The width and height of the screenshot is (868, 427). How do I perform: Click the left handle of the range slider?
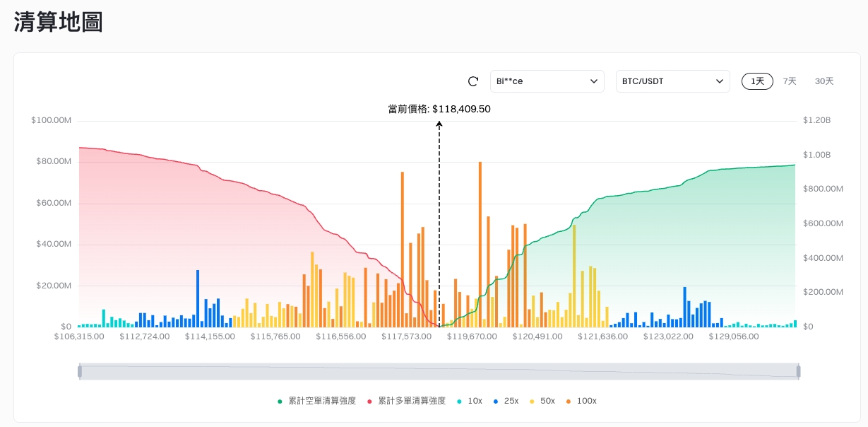point(80,371)
